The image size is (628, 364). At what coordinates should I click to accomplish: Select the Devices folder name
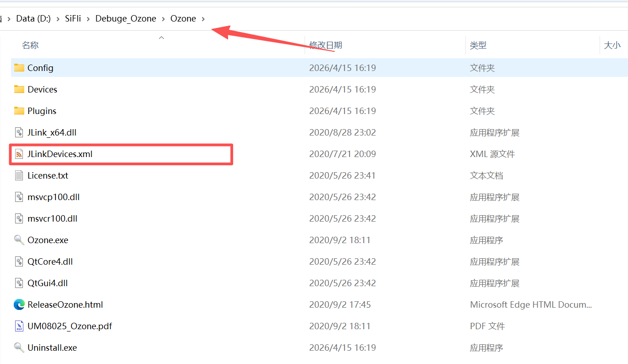[x=42, y=89]
